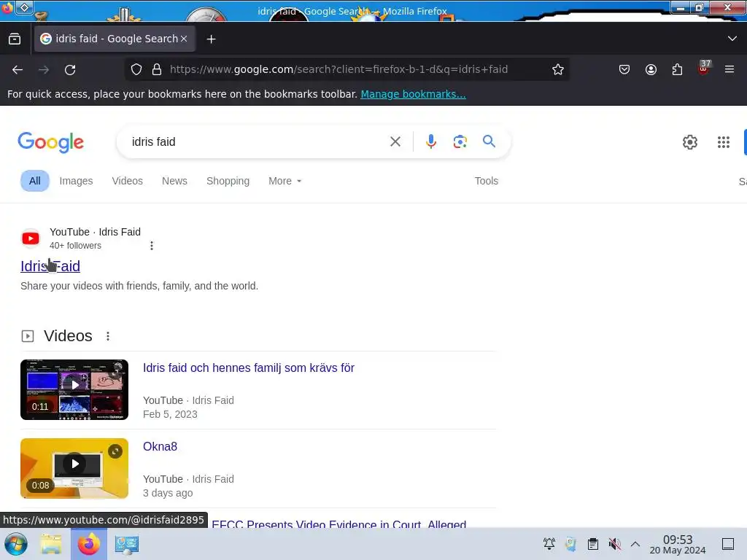Go to Google home via logo
This screenshot has height=560, width=747.
click(50, 142)
